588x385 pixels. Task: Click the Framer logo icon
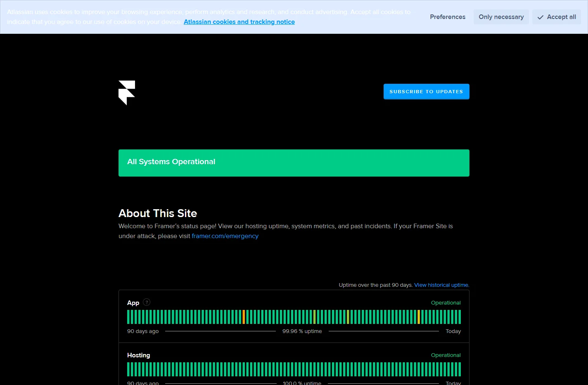[x=127, y=93]
